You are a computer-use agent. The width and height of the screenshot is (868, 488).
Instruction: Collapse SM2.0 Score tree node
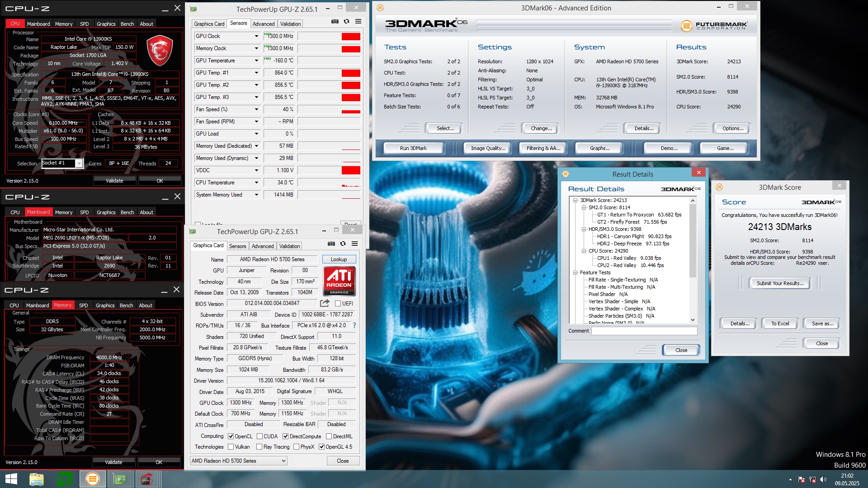[x=584, y=207]
